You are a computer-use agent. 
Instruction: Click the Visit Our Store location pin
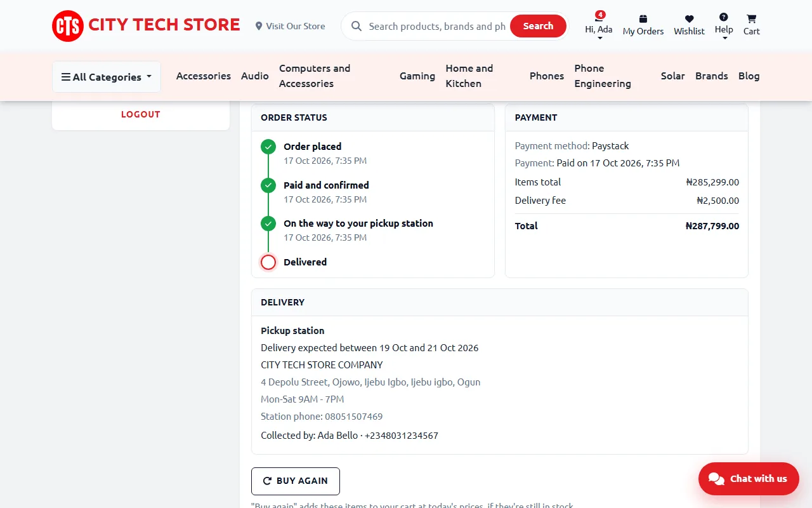click(259, 26)
